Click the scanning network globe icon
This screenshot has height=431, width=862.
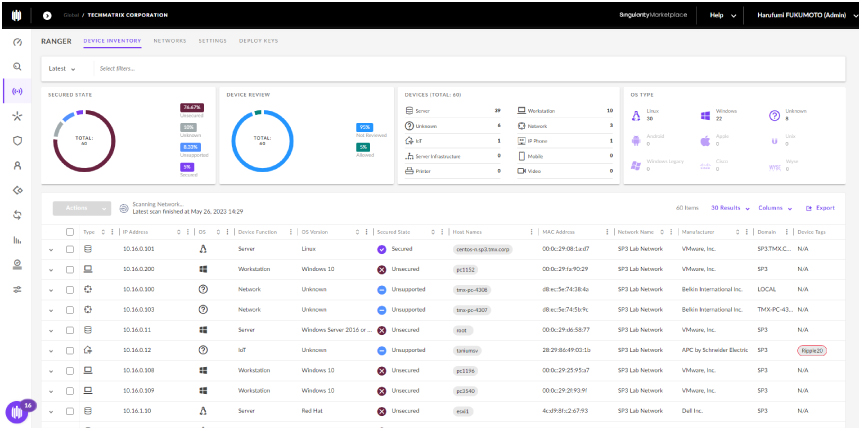[x=124, y=208]
